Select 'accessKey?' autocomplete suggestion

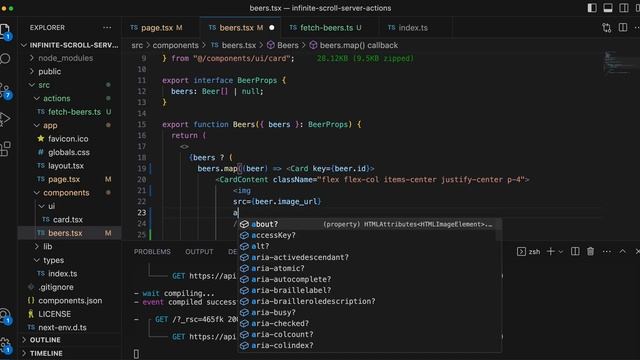369,235
